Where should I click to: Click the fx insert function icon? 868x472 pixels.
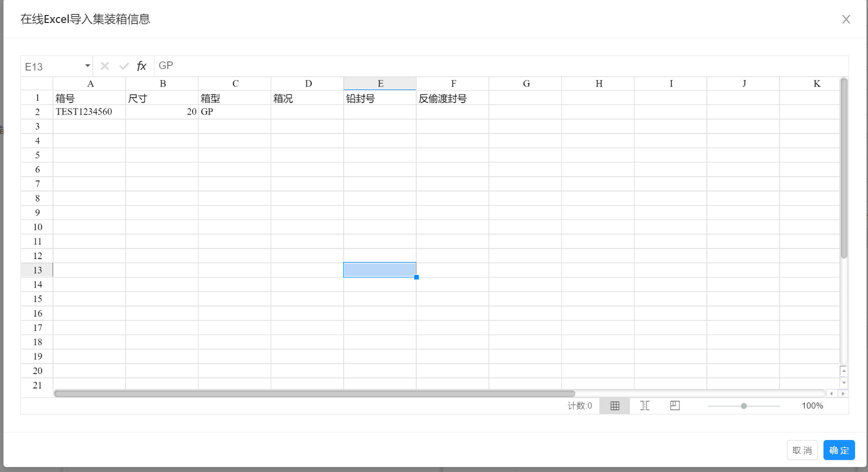click(142, 66)
